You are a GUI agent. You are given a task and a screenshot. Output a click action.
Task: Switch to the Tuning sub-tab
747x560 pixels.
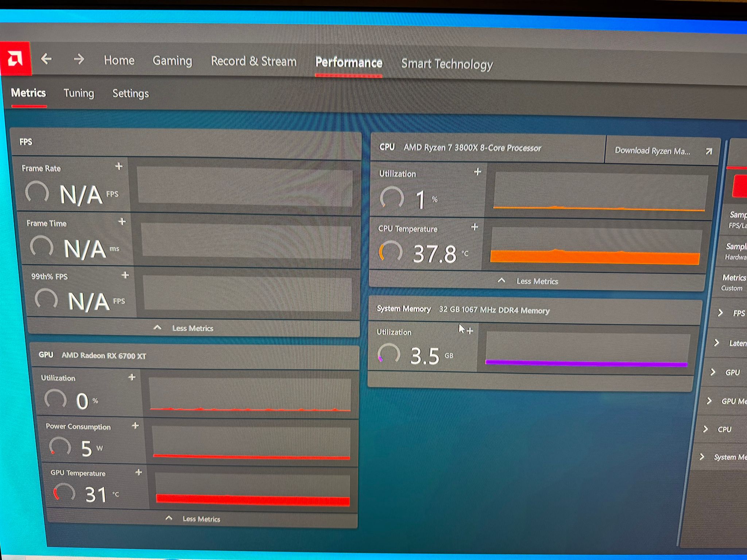[79, 93]
